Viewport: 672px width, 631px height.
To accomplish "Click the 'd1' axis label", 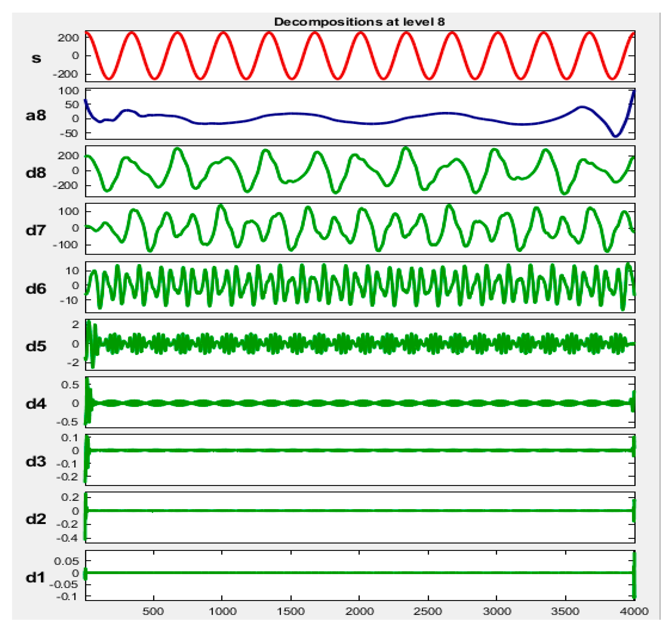I will 36,577.
